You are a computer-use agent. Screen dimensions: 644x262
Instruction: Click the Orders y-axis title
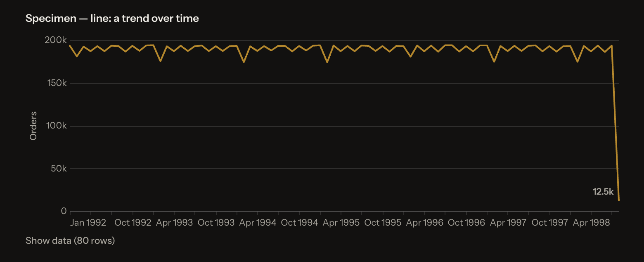tap(33, 126)
